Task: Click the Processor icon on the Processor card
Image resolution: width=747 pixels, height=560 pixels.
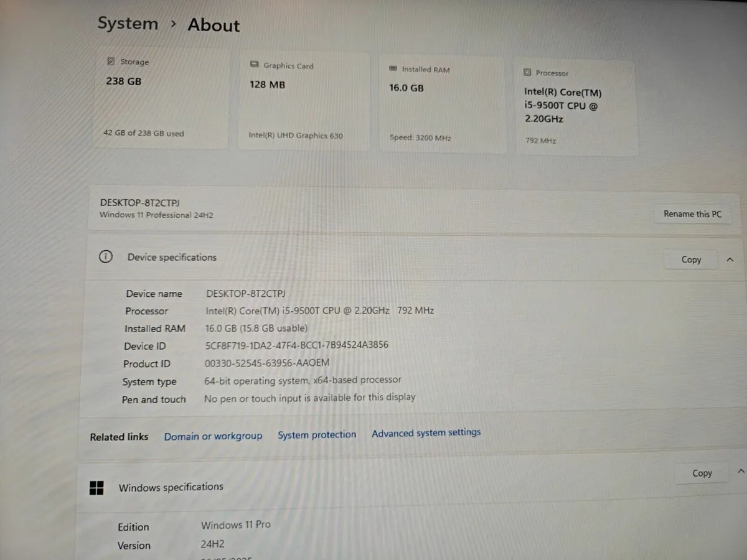Action: click(529, 73)
